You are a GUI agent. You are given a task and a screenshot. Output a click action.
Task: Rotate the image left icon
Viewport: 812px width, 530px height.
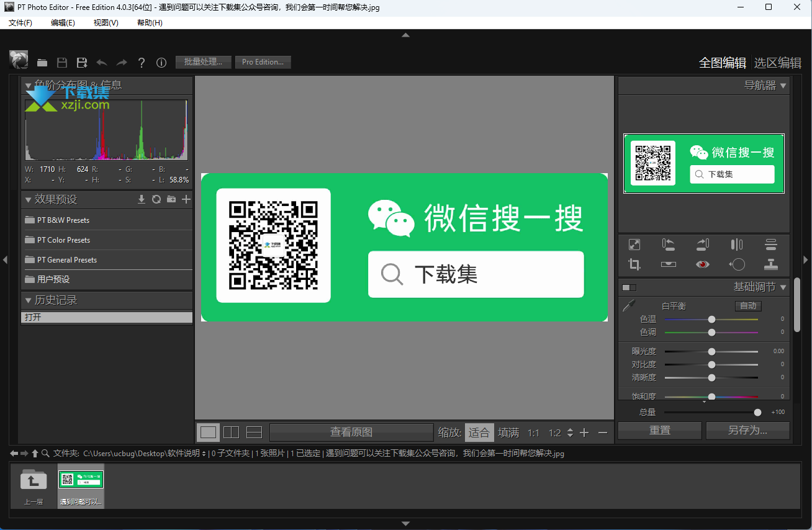[669, 245]
